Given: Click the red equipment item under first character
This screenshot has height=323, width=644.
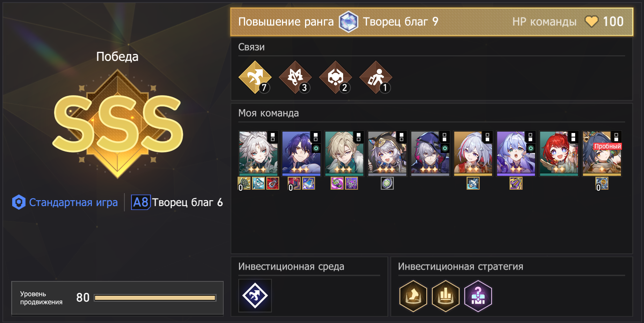Looking at the screenshot, I should (x=273, y=183).
